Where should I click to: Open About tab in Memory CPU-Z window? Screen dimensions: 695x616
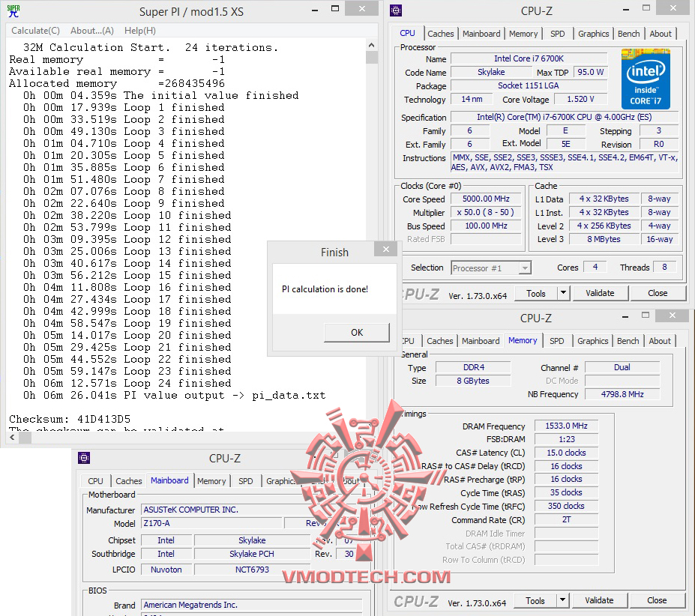[x=660, y=341]
